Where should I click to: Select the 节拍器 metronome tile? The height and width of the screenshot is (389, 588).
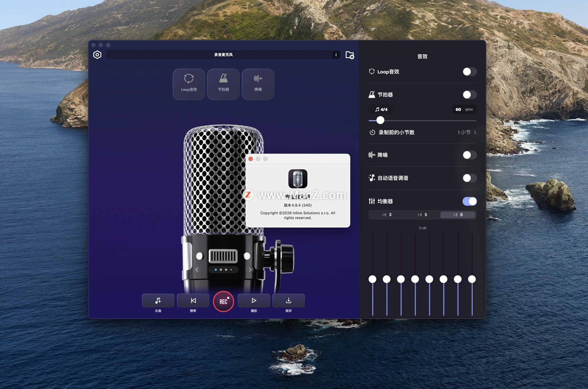pyautogui.click(x=224, y=84)
